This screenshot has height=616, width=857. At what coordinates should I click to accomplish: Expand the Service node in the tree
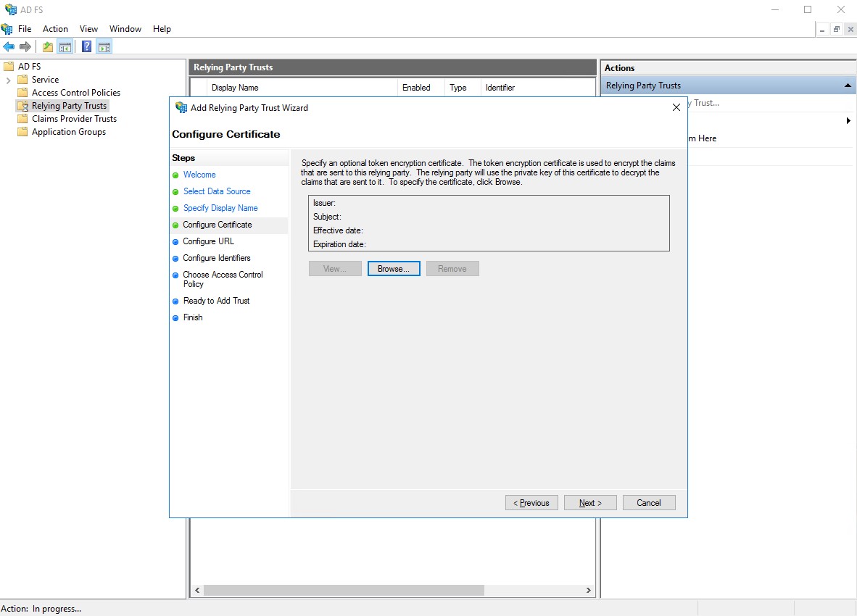[8, 79]
